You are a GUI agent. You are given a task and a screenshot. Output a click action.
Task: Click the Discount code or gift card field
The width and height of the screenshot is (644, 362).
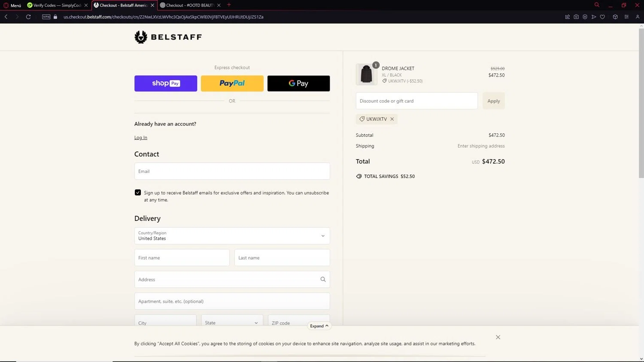pyautogui.click(x=417, y=101)
